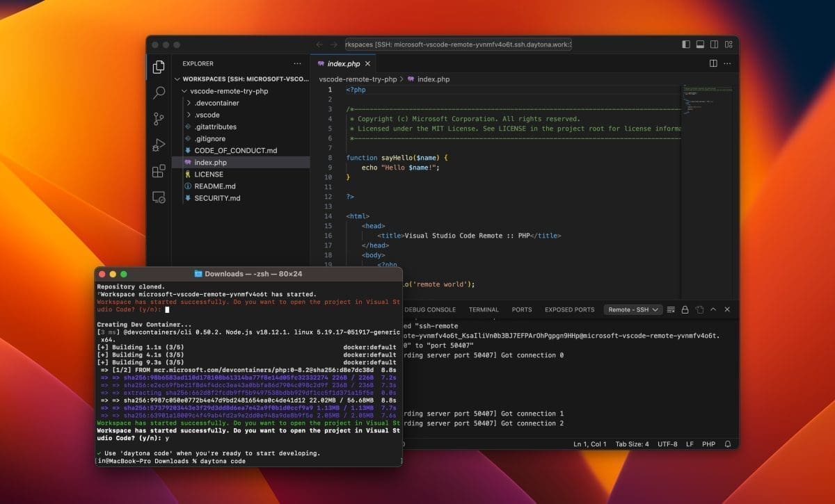Toggle the split editor layout icon
The image size is (835, 504).
click(x=712, y=63)
